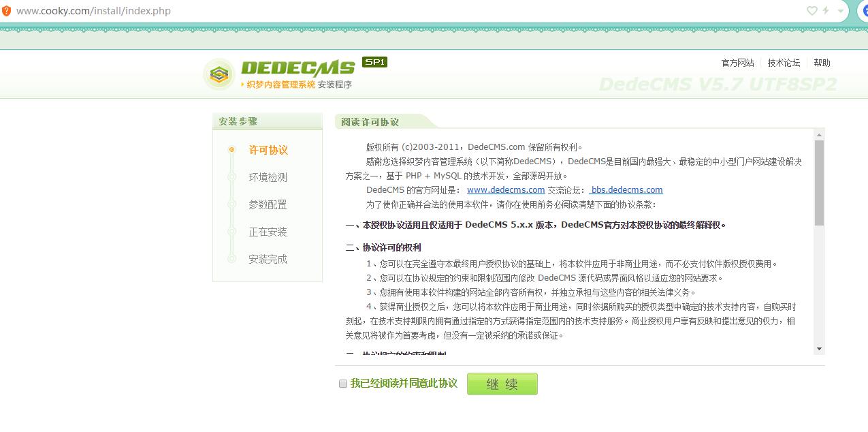868x432 pixels.
Task: Click the license scrollbar up arrow
Action: click(x=819, y=135)
